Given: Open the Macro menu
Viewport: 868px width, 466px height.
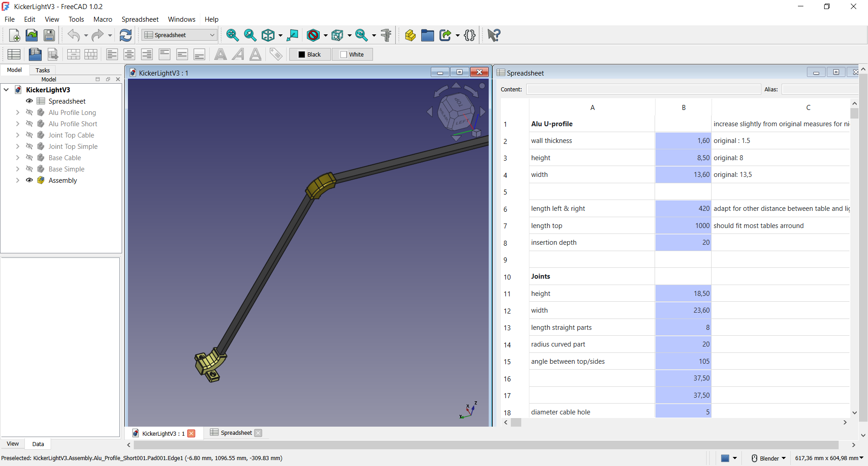Looking at the screenshot, I should click(x=103, y=19).
